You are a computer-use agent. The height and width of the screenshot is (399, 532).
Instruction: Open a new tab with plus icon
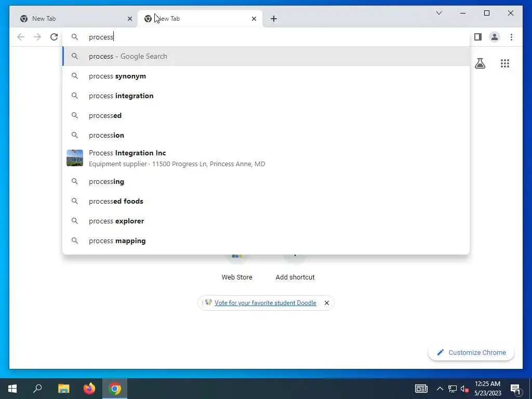click(x=274, y=19)
